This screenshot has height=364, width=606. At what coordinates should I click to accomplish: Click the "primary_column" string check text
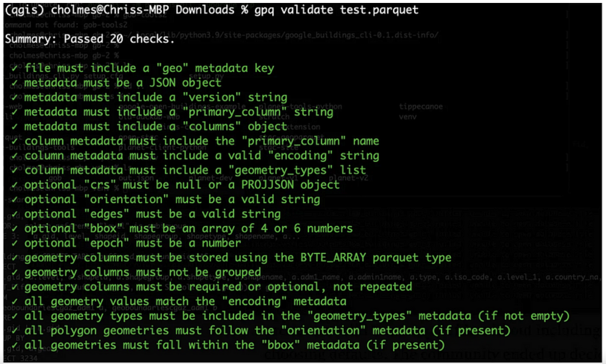pyautogui.click(x=178, y=112)
